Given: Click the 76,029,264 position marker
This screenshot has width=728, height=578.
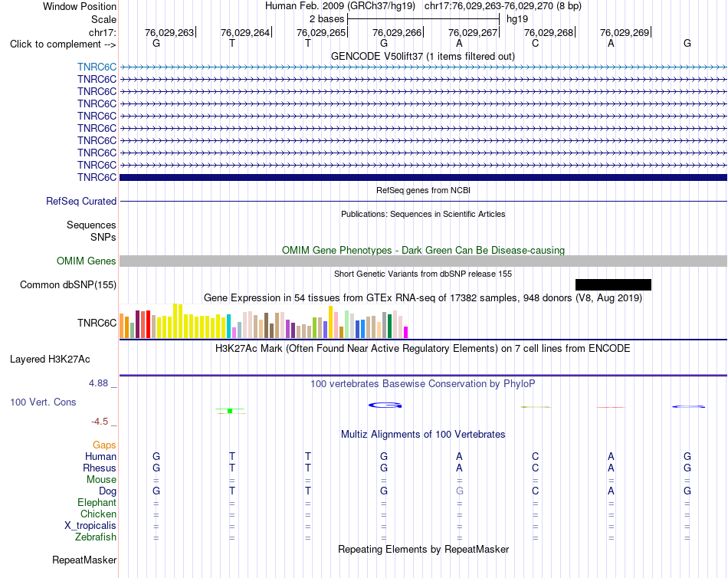Looking at the screenshot, I should pos(245,32).
